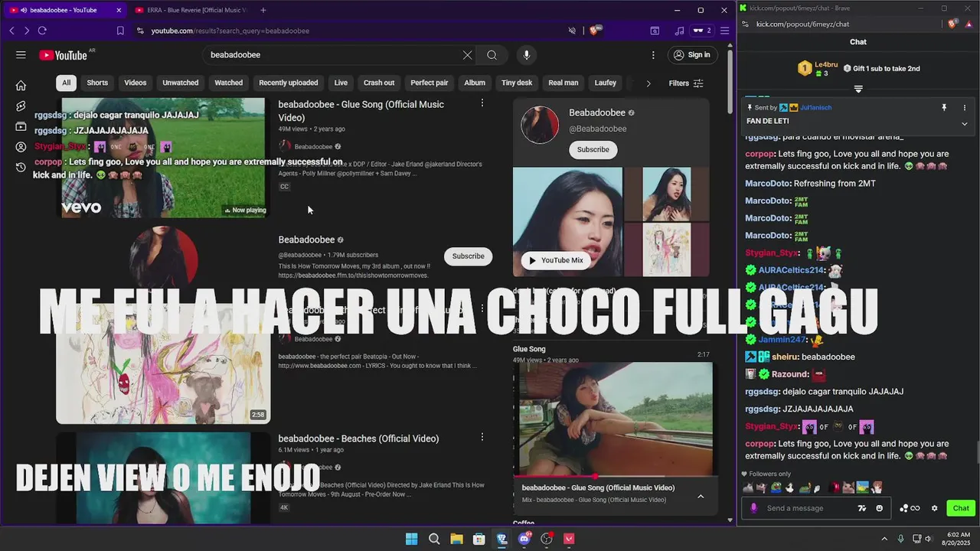Show more filter chips with right arrow
980x551 pixels.
[648, 83]
